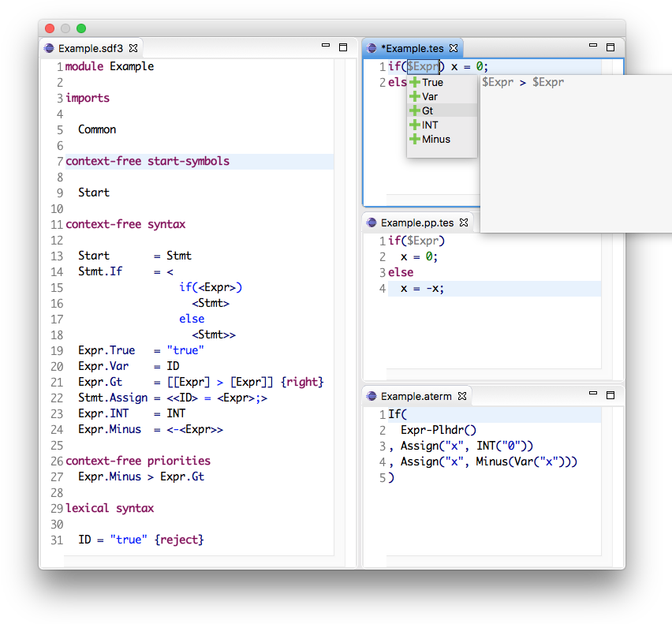
Task: Close the Example.sdf3 editor tab
Action: pyautogui.click(x=133, y=48)
